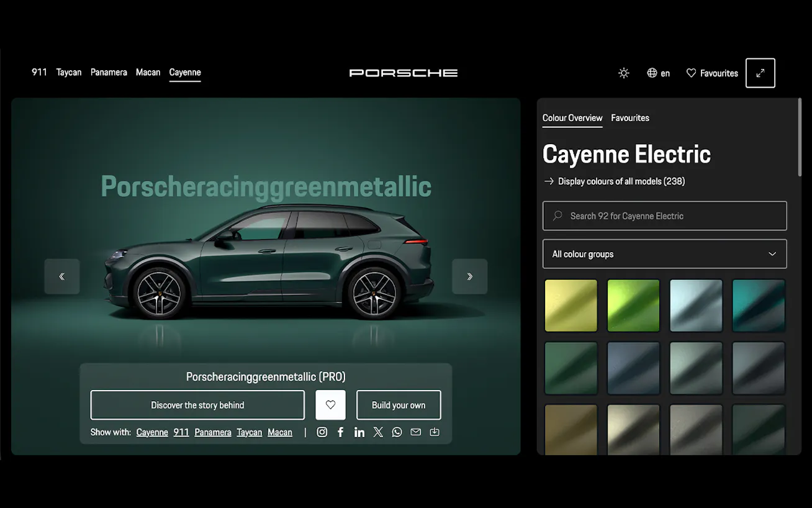Download the image with the download icon
This screenshot has height=508, width=812.
click(x=435, y=432)
